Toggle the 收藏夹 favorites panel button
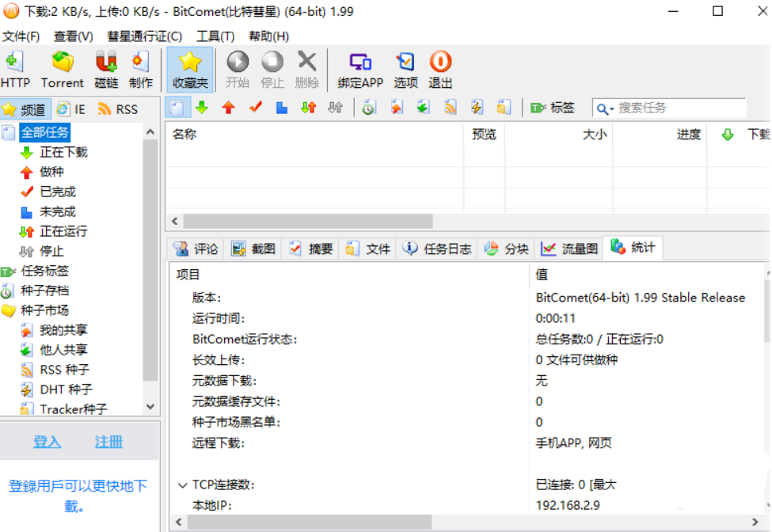 [x=190, y=70]
